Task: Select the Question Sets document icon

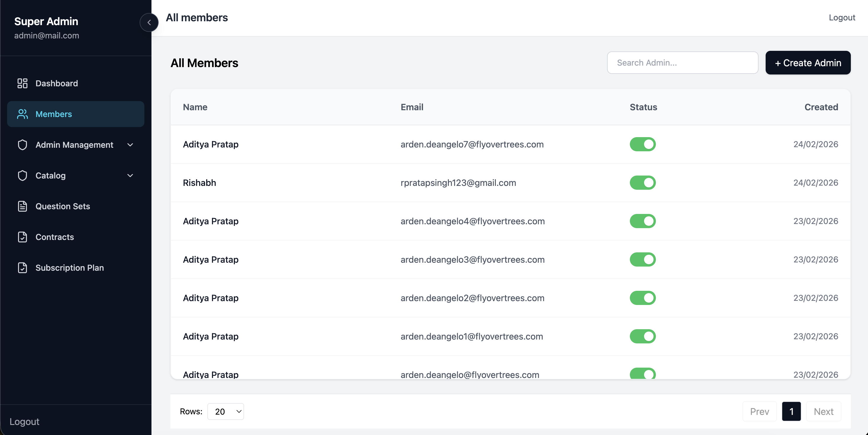Action: click(x=22, y=206)
